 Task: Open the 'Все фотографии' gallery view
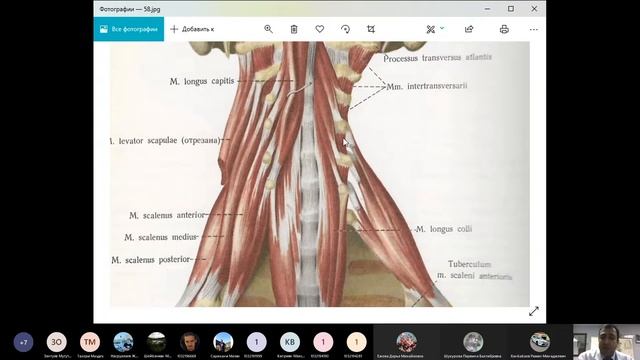pyautogui.click(x=129, y=29)
